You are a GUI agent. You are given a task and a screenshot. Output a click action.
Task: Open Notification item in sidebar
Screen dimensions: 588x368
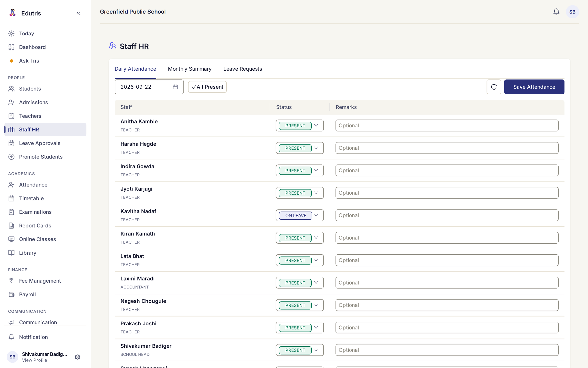coord(45,337)
